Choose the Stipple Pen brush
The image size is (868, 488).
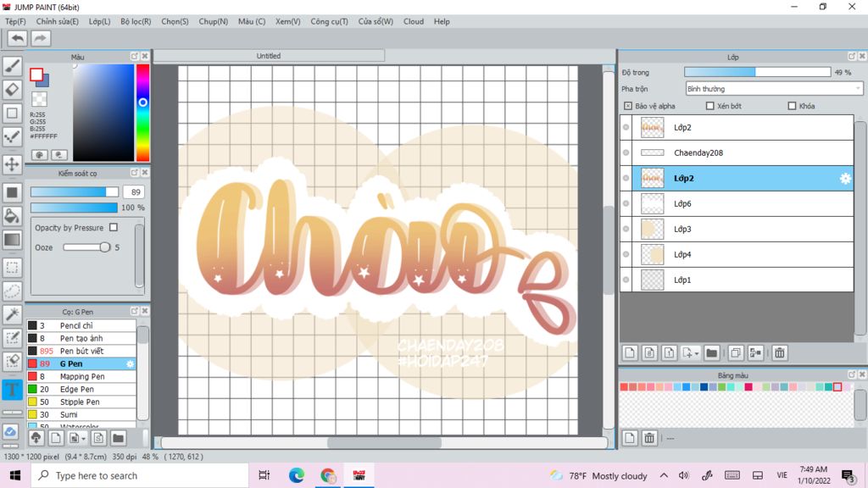[x=81, y=402]
